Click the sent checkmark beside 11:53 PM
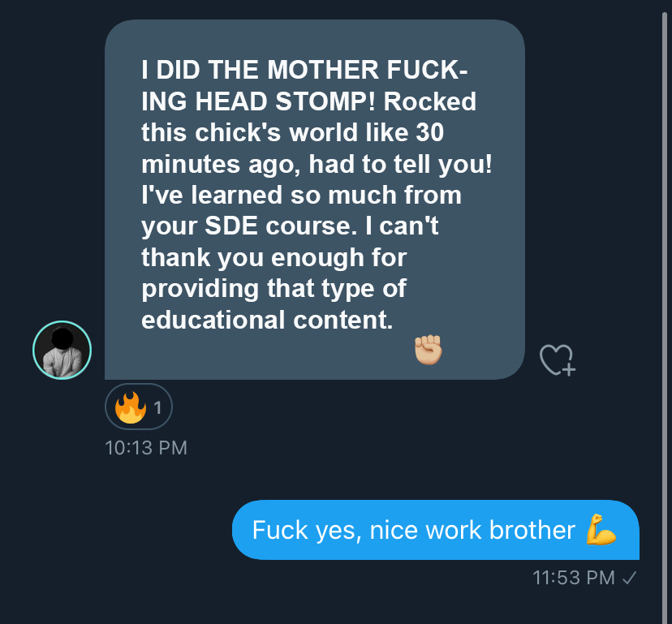The width and height of the screenshot is (672, 624). 629,578
